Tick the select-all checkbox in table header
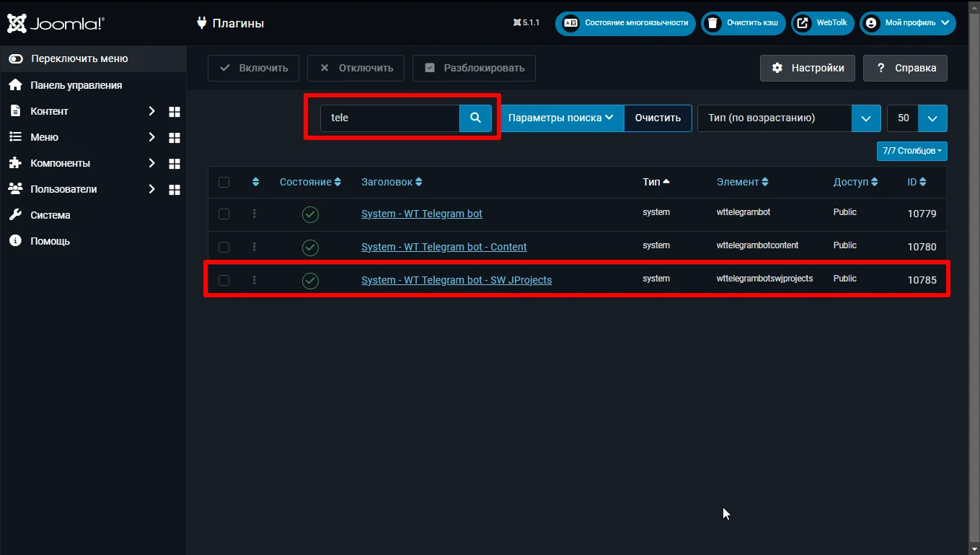This screenshot has height=555, width=980. tap(224, 183)
